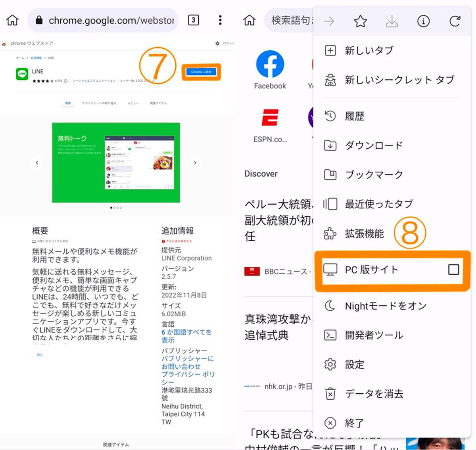Click the BBCニュース source icon
The height and width of the screenshot is (450, 476).
pyautogui.click(x=252, y=272)
